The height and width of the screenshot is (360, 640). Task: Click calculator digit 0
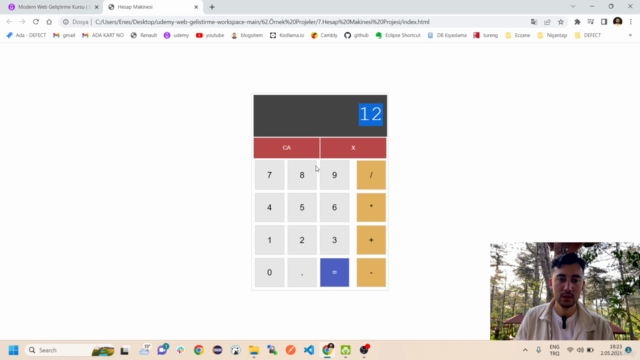pyautogui.click(x=269, y=272)
